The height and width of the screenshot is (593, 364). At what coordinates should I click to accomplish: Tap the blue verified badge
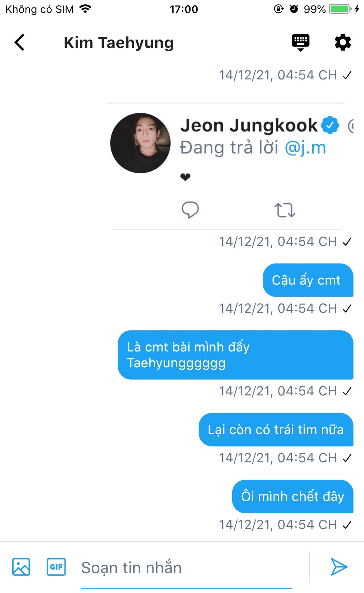(x=330, y=125)
